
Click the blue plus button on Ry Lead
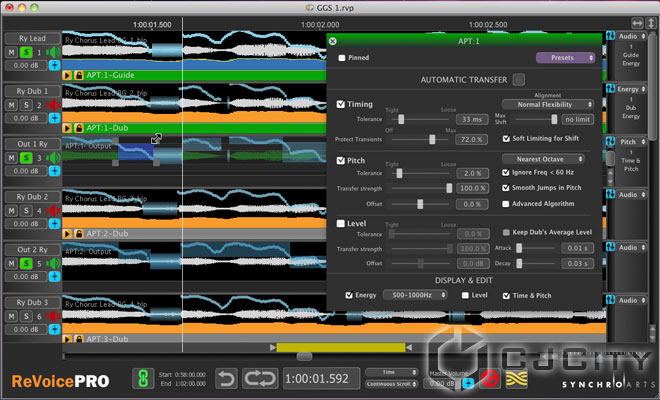coord(55,65)
